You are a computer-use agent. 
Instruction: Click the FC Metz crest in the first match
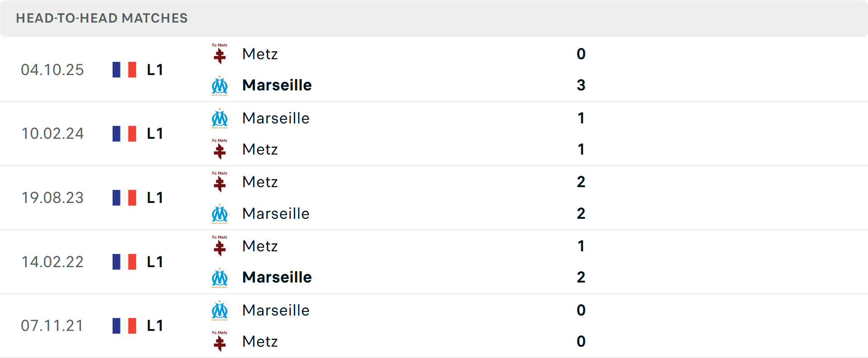220,54
